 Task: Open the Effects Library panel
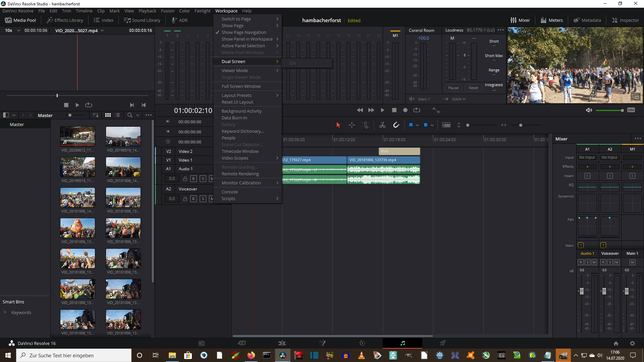tap(65, 20)
